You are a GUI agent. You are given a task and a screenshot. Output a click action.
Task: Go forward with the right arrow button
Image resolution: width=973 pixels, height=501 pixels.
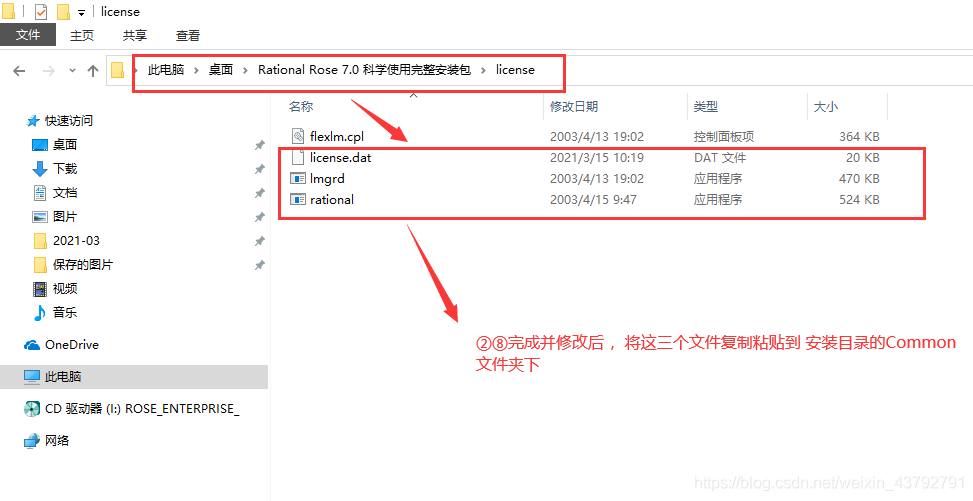[x=48, y=71]
